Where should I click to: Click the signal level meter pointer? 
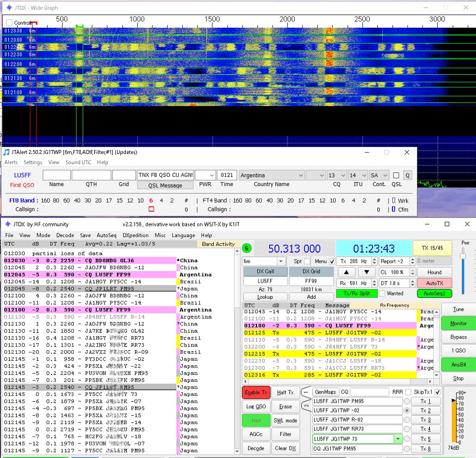(x=454, y=401)
